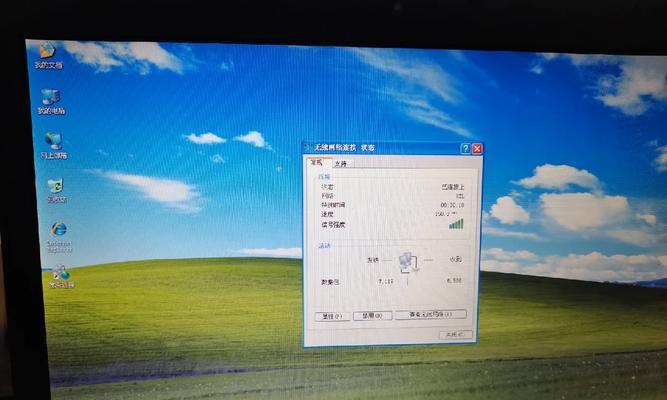Screen dimensions: 667x400
Task: Launch the Internet Explorer desktop icon
Action: [x=59, y=237]
